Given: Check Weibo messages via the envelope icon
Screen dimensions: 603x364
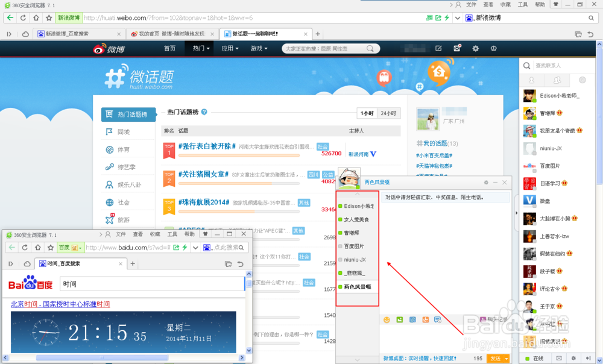Looking at the screenshot, I should [457, 48].
